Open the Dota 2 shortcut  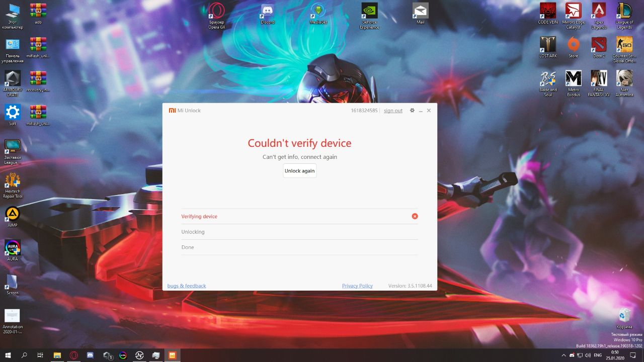click(599, 48)
